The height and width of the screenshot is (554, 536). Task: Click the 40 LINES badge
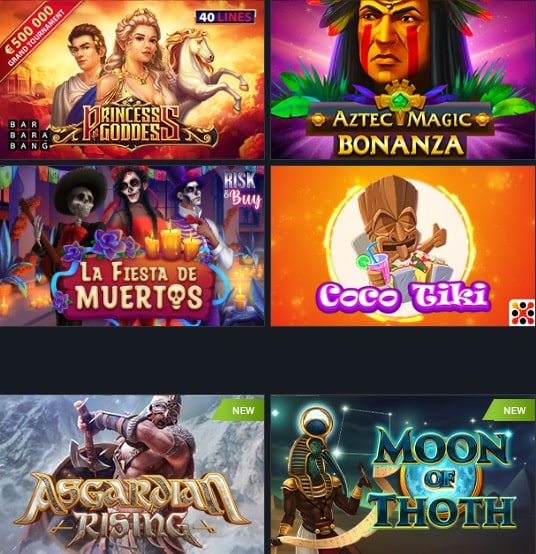pyautogui.click(x=225, y=17)
